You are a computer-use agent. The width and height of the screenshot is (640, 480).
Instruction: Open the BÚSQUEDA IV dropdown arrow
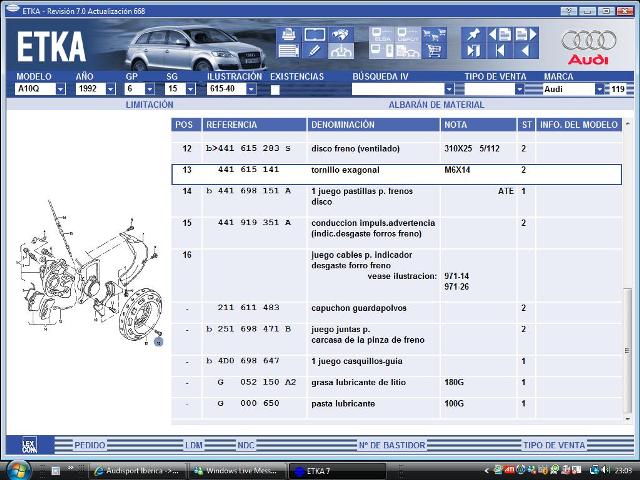[x=449, y=89]
